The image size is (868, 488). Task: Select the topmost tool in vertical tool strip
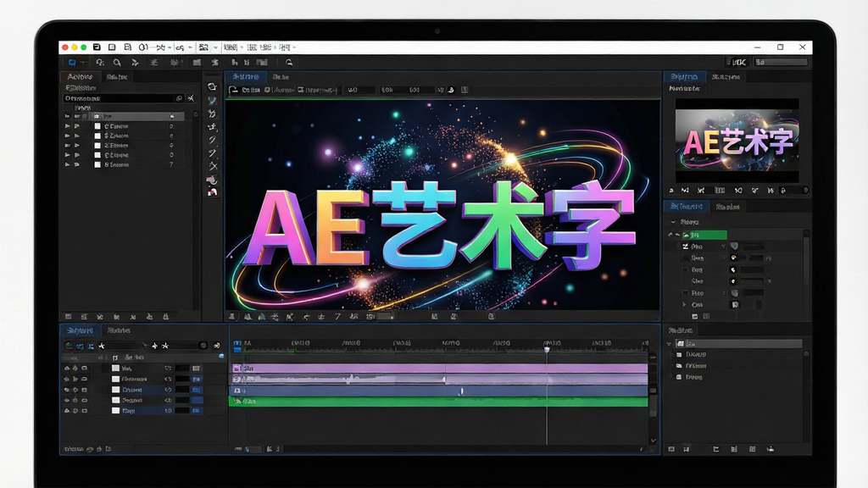pyautogui.click(x=212, y=87)
